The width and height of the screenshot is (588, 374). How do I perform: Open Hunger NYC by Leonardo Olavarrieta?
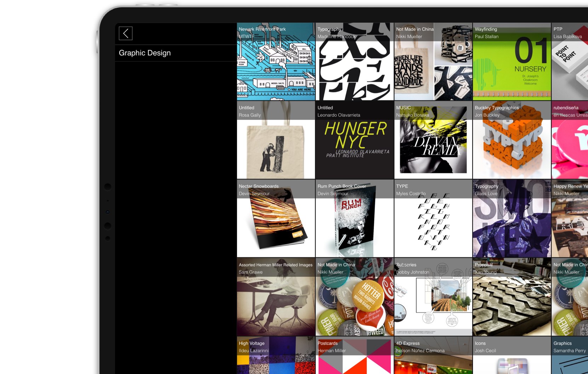pyautogui.click(x=354, y=140)
